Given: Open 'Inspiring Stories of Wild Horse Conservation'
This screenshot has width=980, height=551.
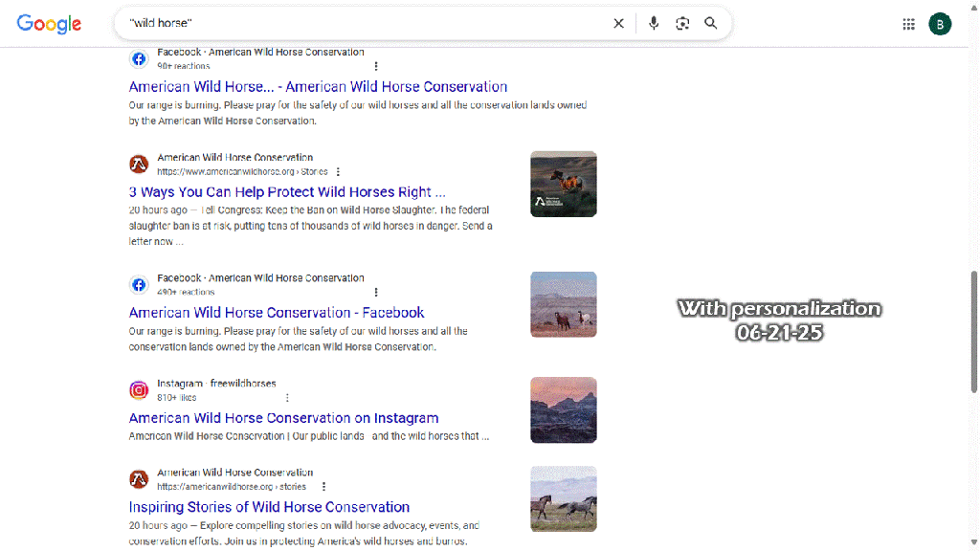Looking at the screenshot, I should pyautogui.click(x=269, y=507).
